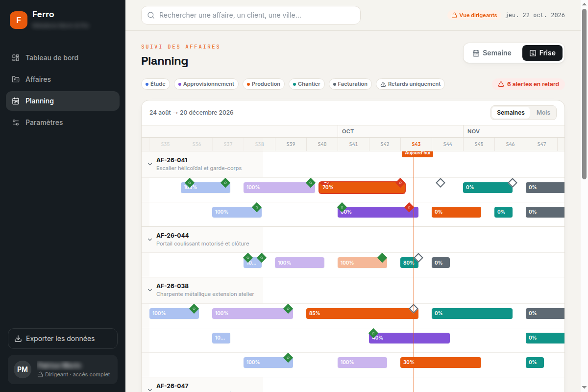
Task: Collapse affaire AF-26-044 group
Action: point(150,240)
